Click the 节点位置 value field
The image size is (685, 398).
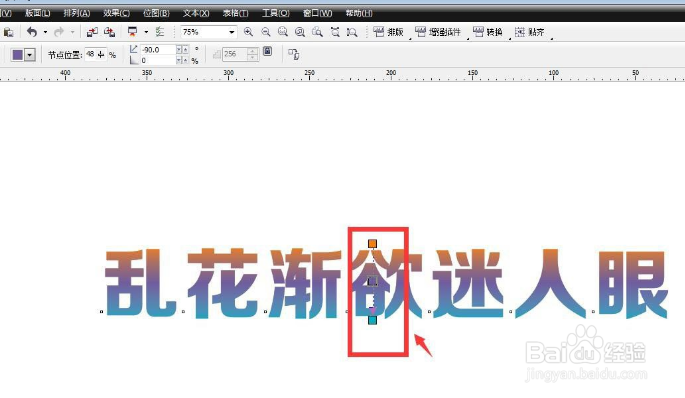tap(95, 54)
